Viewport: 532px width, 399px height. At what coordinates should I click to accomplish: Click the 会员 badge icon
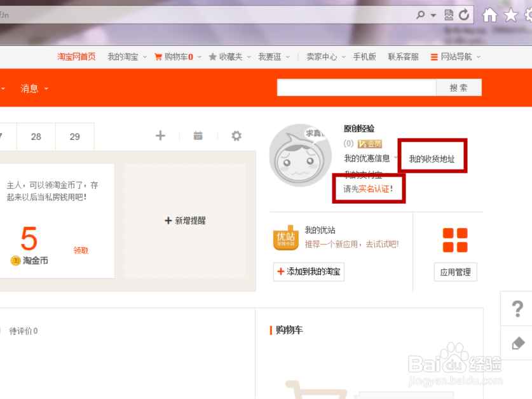point(369,144)
